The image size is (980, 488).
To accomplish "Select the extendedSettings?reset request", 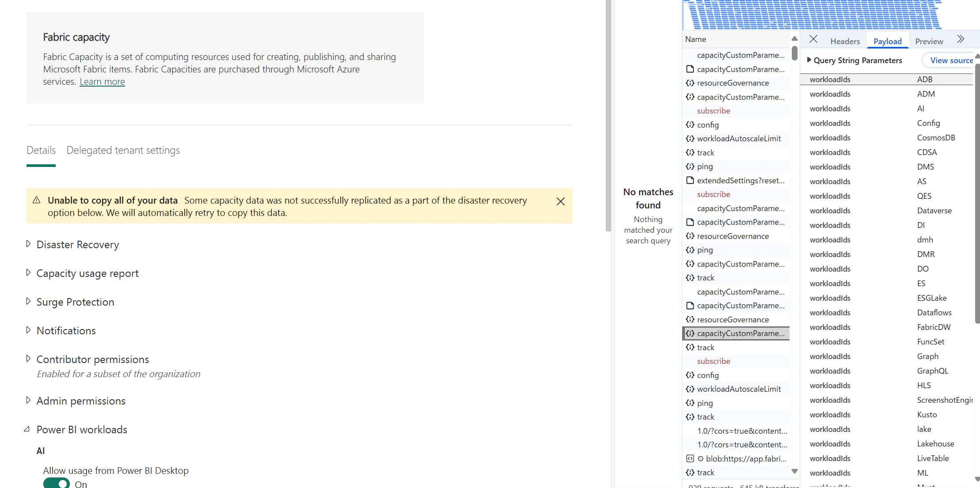I will click(736, 181).
